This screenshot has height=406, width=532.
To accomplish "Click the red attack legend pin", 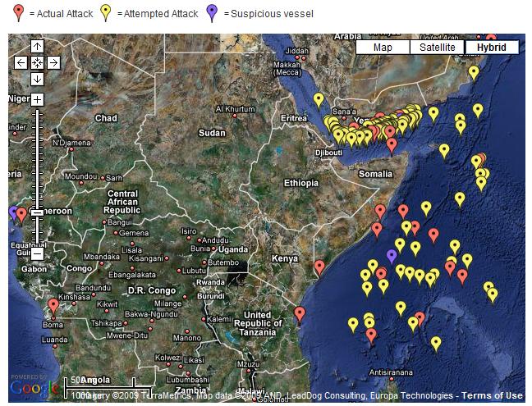I will (18, 12).
